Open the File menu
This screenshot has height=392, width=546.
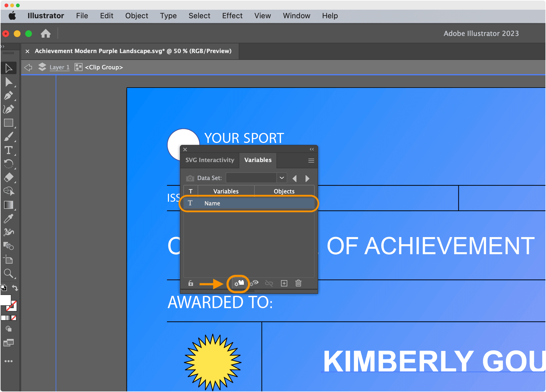pos(82,16)
